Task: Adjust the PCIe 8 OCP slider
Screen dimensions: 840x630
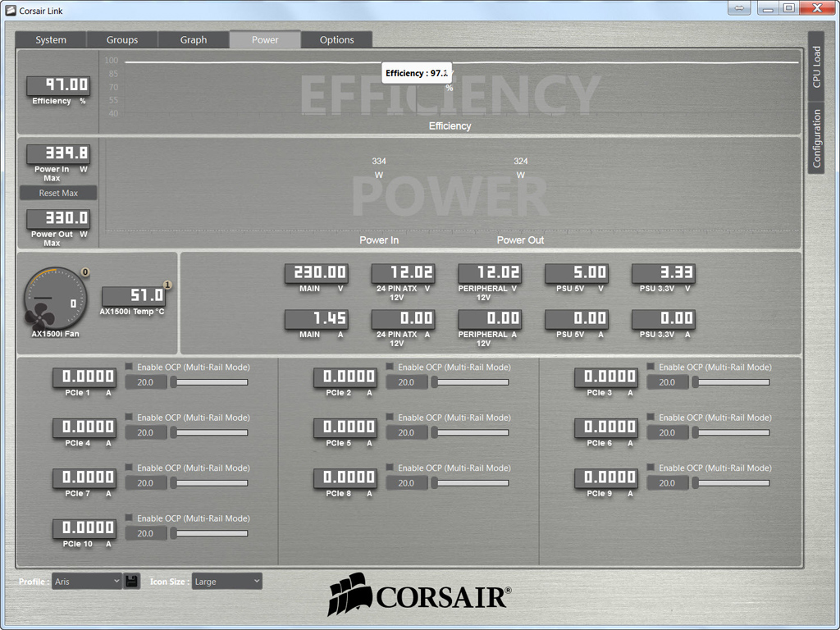Action: coord(470,482)
